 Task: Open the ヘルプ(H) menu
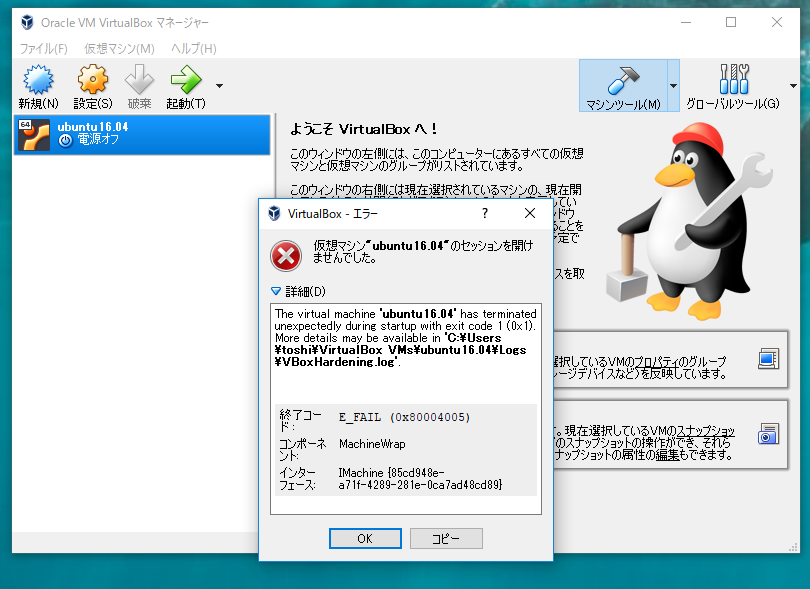click(194, 49)
